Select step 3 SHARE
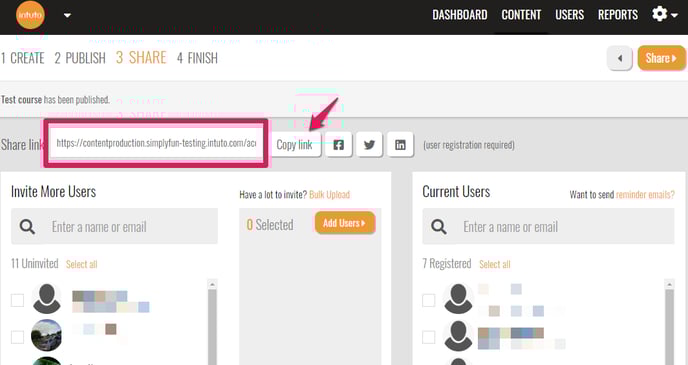 [141, 57]
